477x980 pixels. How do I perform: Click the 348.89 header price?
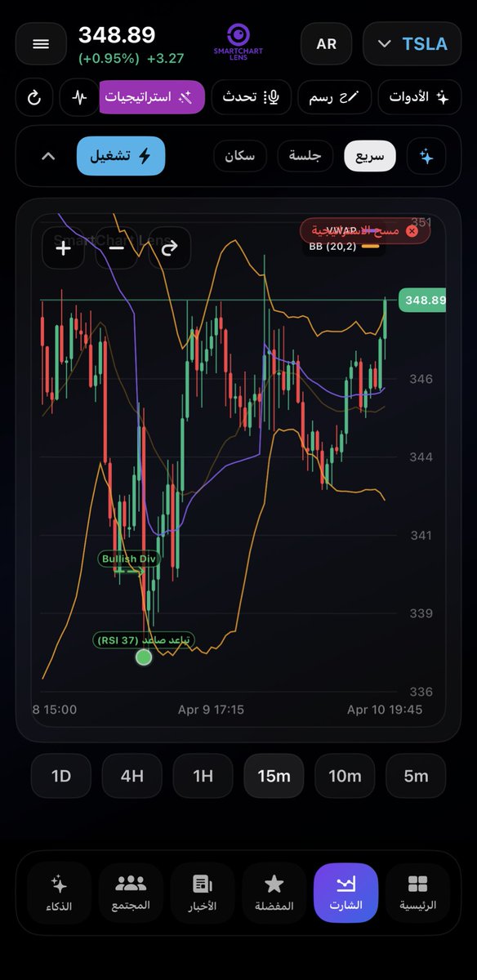(117, 35)
